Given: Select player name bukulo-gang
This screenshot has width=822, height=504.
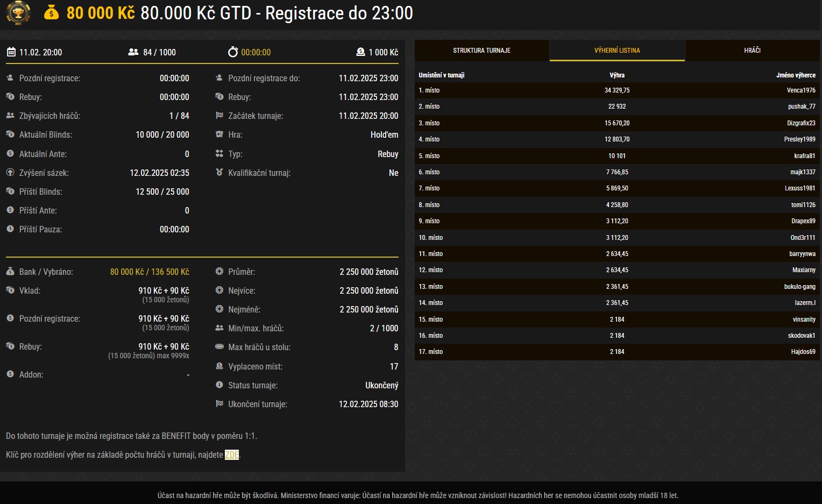Looking at the screenshot, I should (800, 287).
